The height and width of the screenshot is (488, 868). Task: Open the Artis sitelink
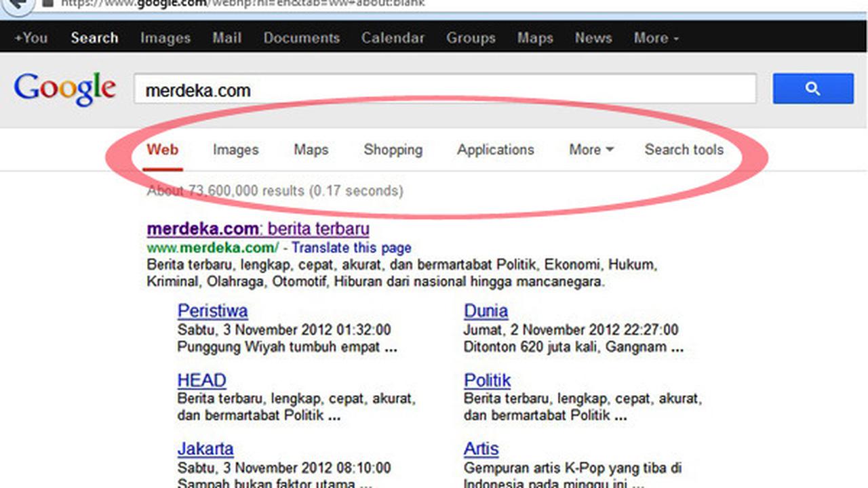coord(481,449)
